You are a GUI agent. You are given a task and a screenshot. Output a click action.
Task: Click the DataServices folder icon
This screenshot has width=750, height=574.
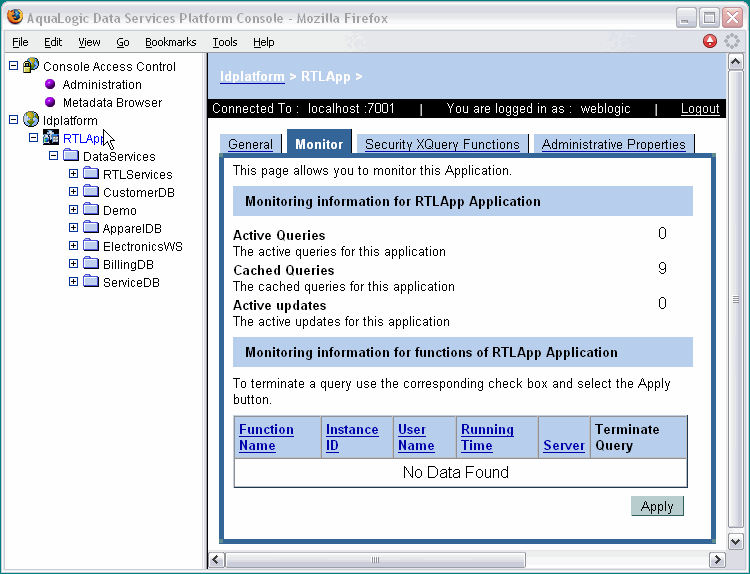71,155
